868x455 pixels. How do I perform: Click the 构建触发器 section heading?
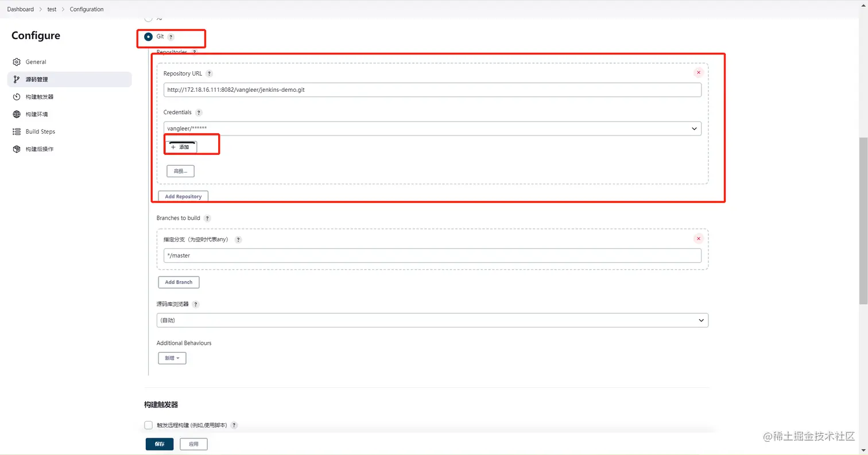161,405
